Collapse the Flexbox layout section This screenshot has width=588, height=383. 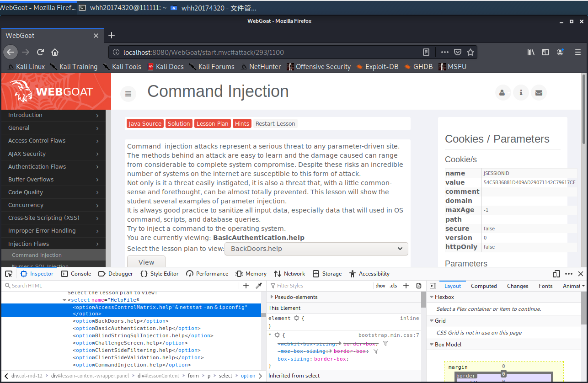pos(432,297)
